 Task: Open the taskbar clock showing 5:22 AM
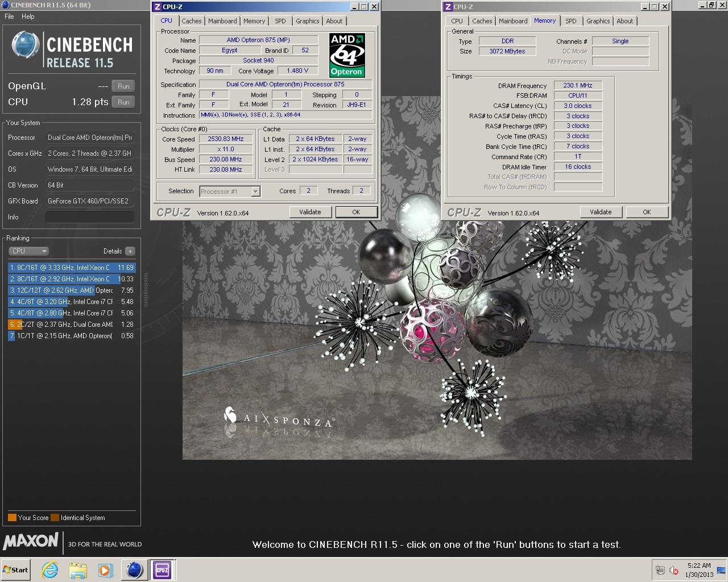point(699,570)
